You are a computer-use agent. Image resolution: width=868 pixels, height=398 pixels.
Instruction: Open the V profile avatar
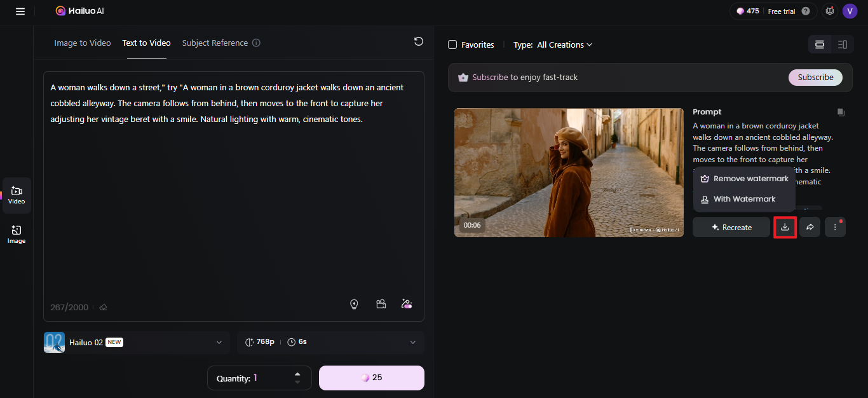(x=850, y=11)
